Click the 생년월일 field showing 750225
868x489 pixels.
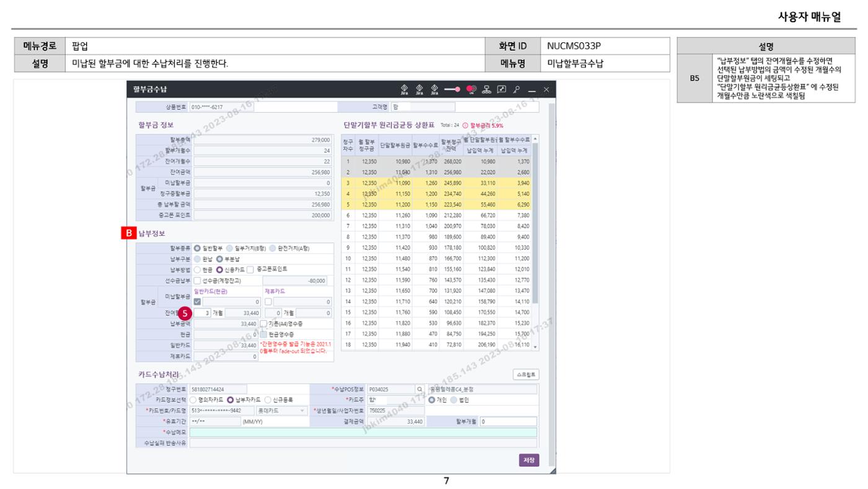396,410
